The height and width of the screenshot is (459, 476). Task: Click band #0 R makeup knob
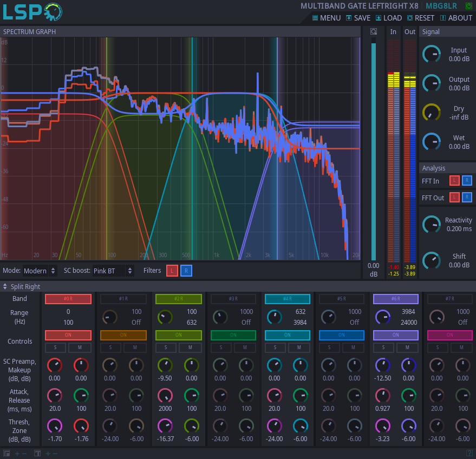[81, 365]
